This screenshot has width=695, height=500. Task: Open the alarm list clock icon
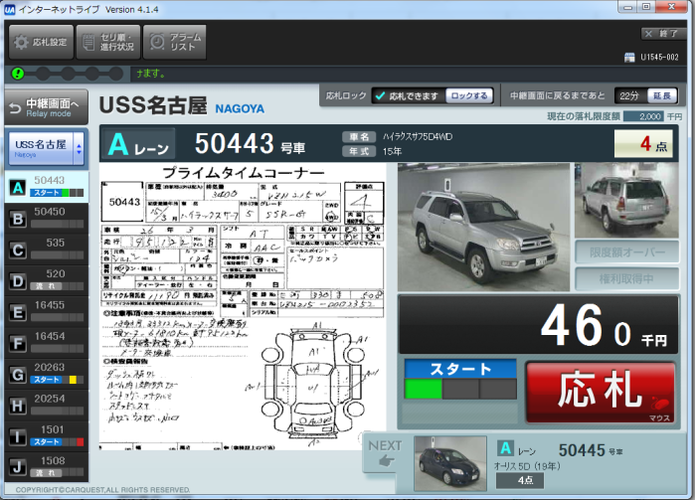[x=157, y=42]
